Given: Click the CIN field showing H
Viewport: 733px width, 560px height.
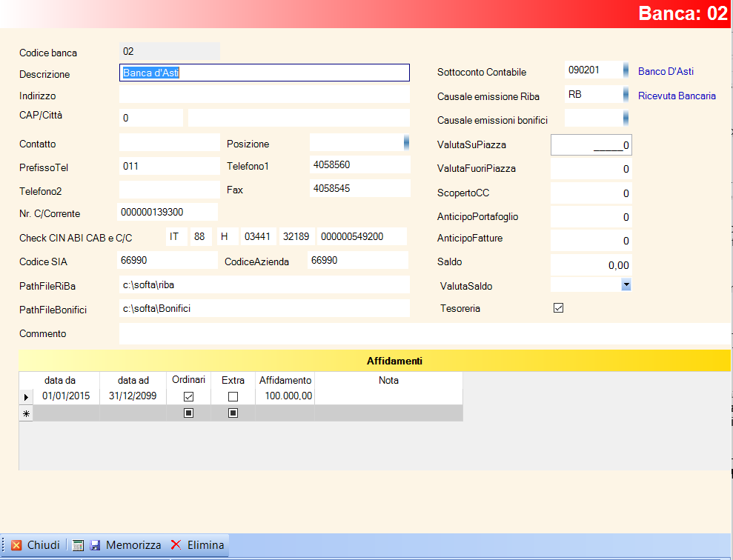Looking at the screenshot, I should (x=227, y=237).
